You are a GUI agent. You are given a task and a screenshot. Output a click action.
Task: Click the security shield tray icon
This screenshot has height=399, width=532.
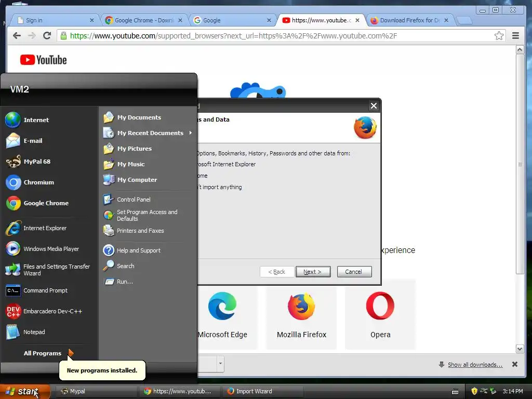pos(474,391)
